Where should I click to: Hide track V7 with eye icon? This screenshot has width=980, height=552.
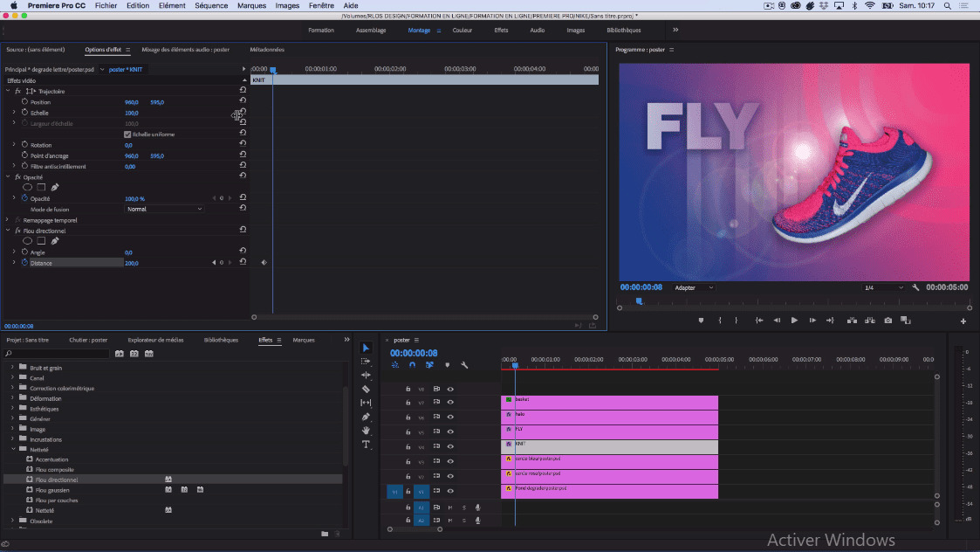click(x=450, y=403)
